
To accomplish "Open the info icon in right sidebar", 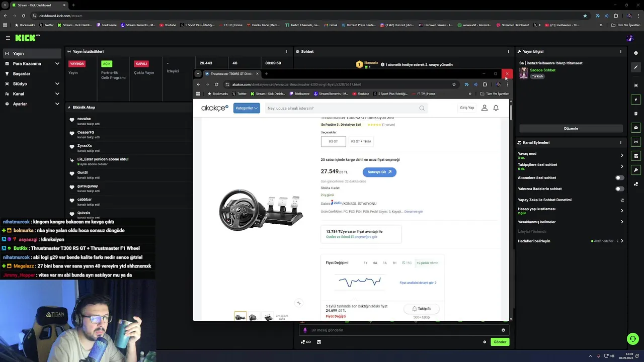I will point(636,53).
